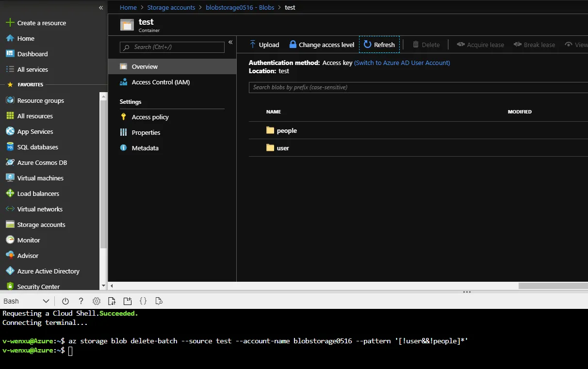Click the Refresh button

(x=379, y=45)
